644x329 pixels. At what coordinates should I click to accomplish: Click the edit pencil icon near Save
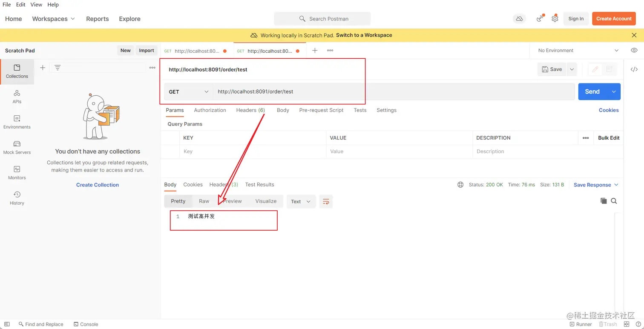tap(595, 69)
